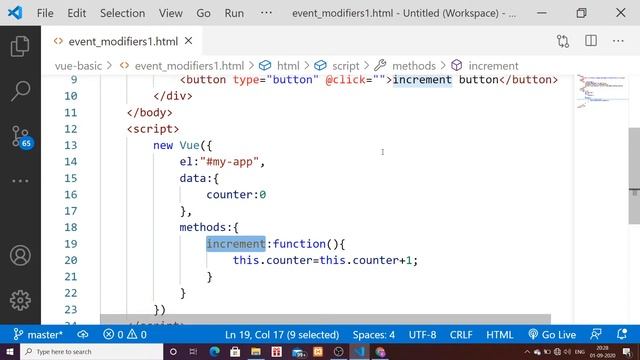Viewport: 640px width, 360px height.
Task: Open volume control in system tray
Action: (x=567, y=351)
